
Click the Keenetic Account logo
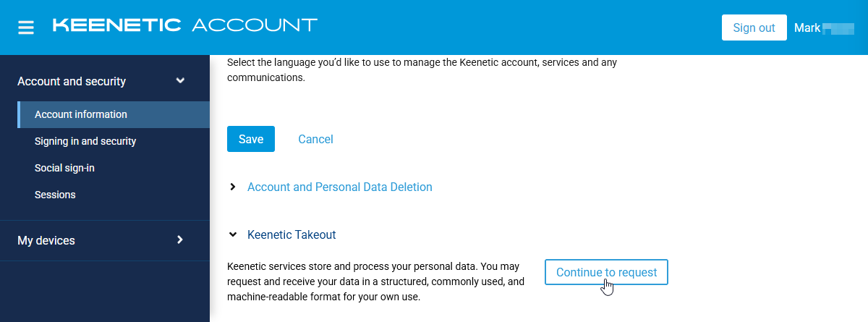coord(185,26)
